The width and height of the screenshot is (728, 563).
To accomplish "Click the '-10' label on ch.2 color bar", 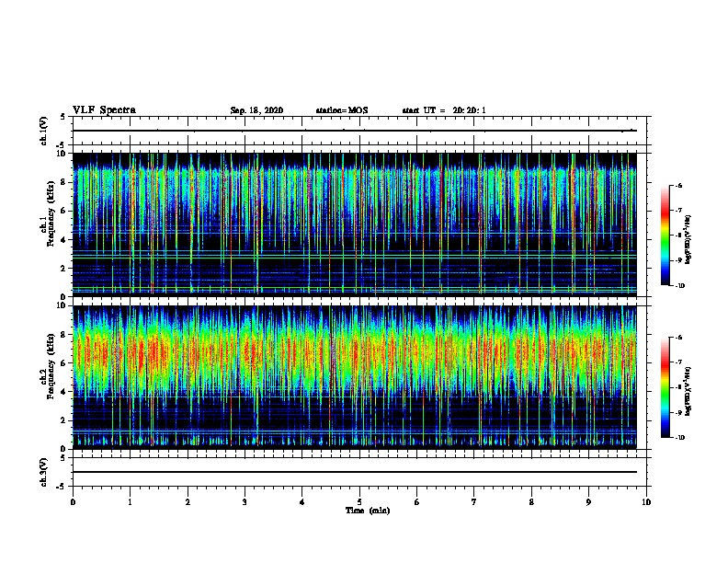I will [680, 438].
